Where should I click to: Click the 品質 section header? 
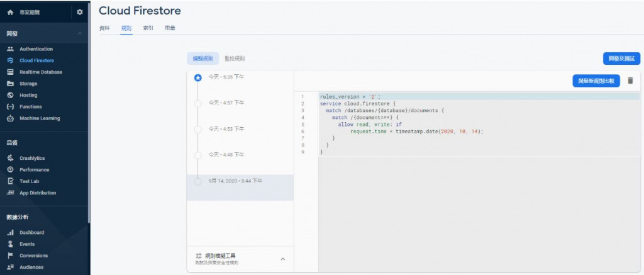tap(12, 143)
